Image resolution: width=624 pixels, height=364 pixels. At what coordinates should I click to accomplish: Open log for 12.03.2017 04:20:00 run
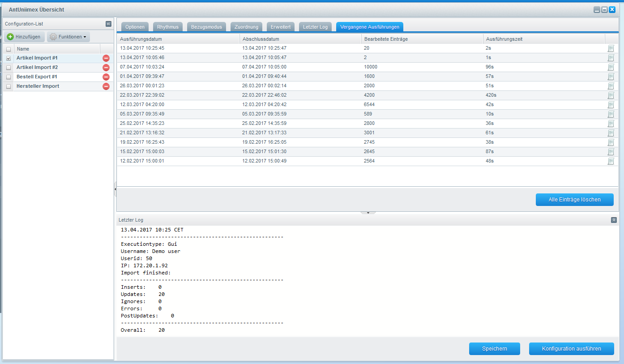[x=611, y=105]
